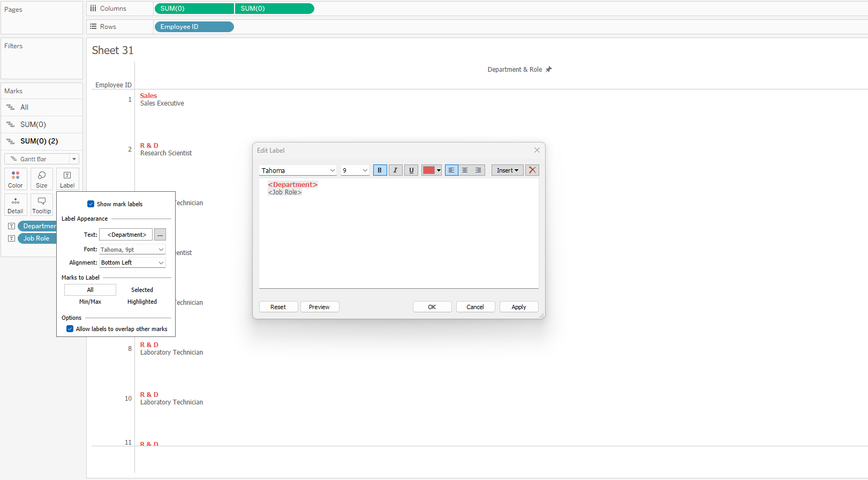Select the SUM(0) (2) marks card
The height and width of the screenshot is (480, 868).
pos(42,141)
